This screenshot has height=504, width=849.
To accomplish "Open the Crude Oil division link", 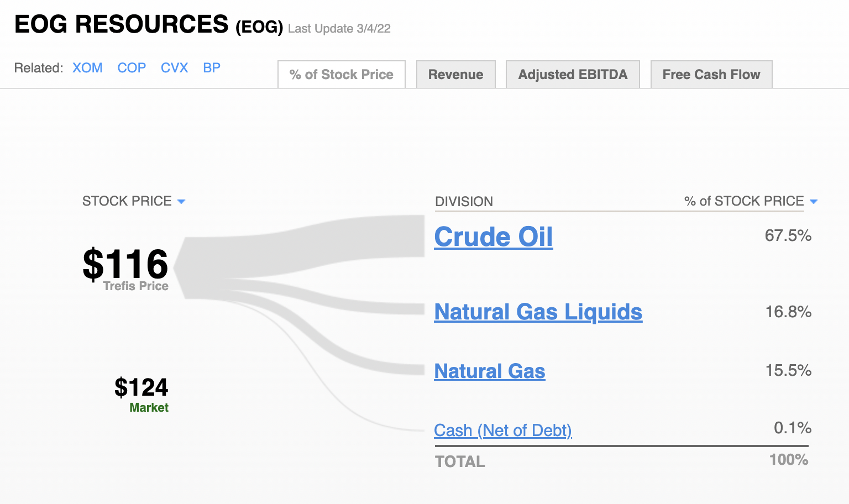I will coord(494,237).
